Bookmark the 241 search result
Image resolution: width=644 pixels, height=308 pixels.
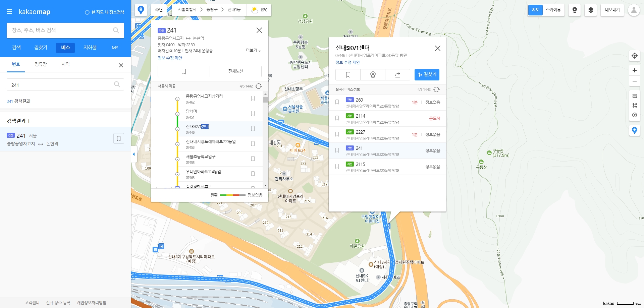point(119,138)
